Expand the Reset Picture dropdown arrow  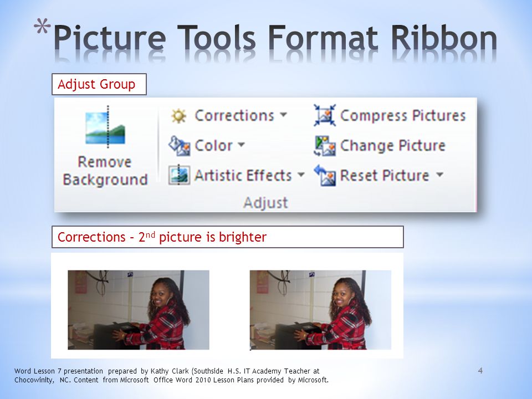click(439, 175)
